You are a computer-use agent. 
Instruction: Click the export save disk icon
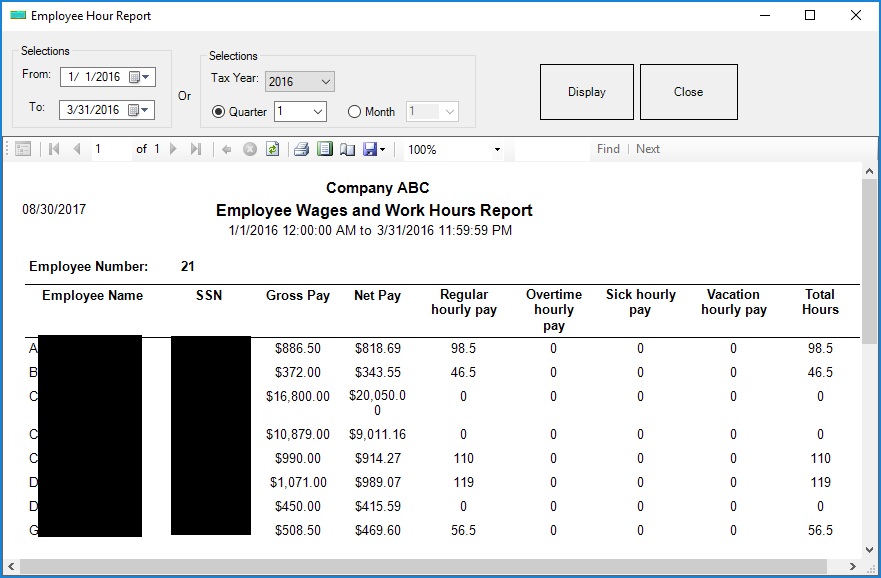click(371, 149)
